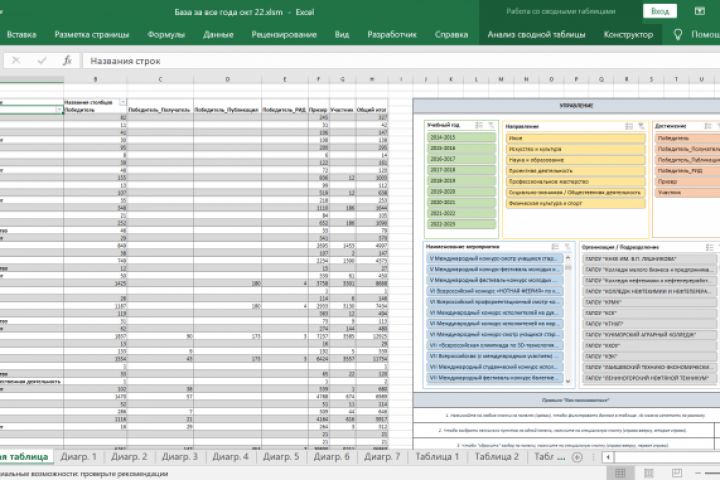Select Физическая культура и спорт slicer item
This screenshot has height=480, width=720.
click(x=575, y=203)
